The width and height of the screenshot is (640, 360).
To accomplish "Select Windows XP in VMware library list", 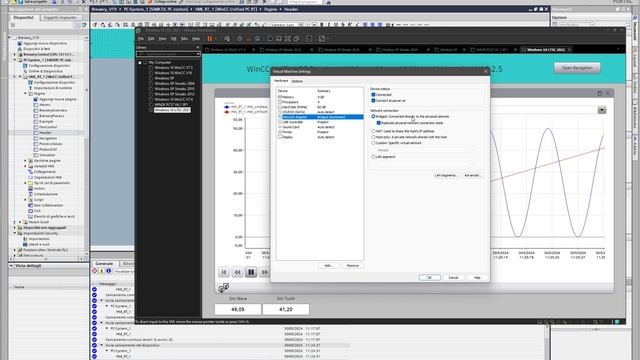I will point(164,78).
